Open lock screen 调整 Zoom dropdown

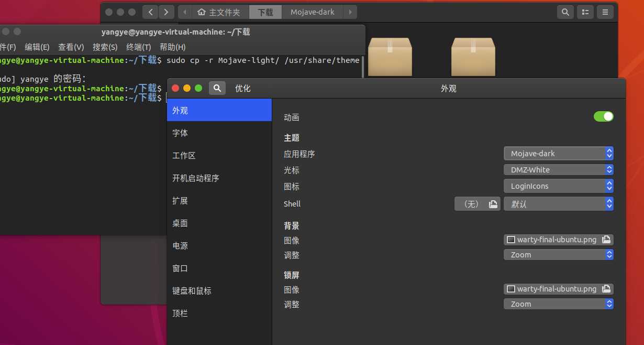pos(559,304)
